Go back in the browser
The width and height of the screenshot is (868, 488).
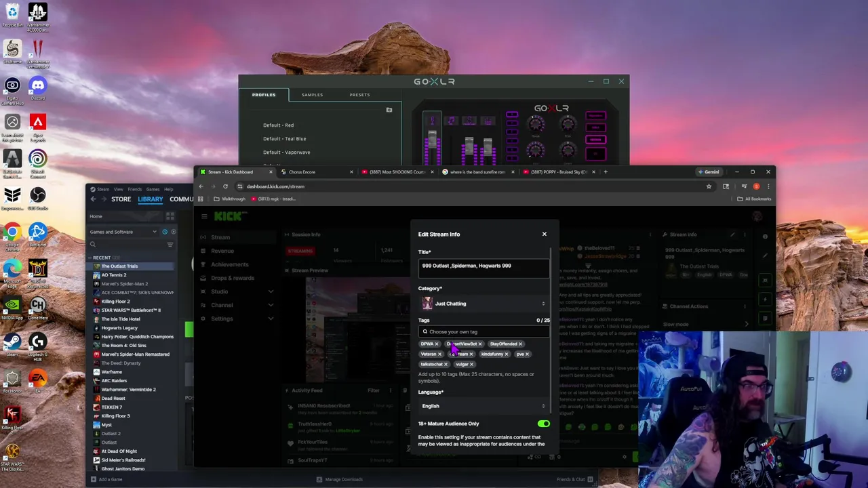(x=201, y=186)
